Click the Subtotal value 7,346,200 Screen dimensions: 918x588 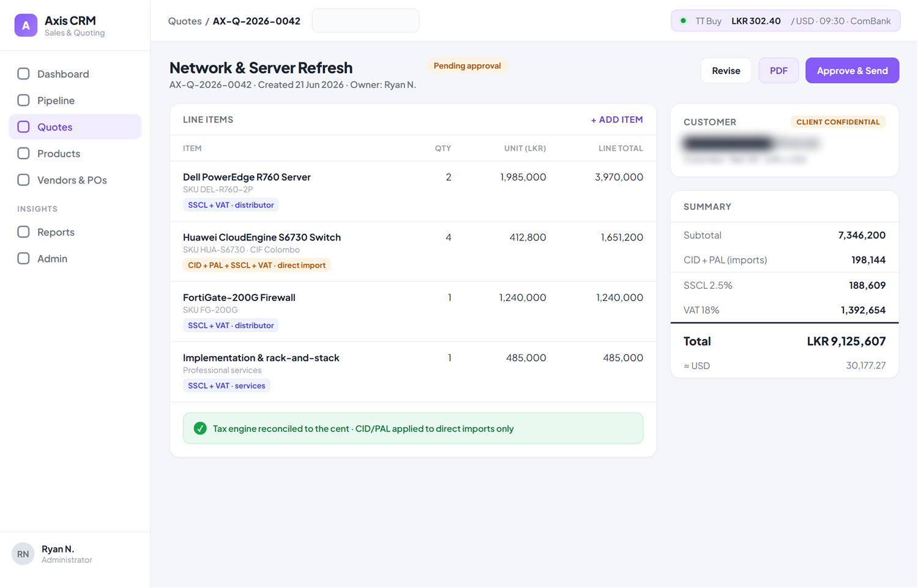pos(862,235)
